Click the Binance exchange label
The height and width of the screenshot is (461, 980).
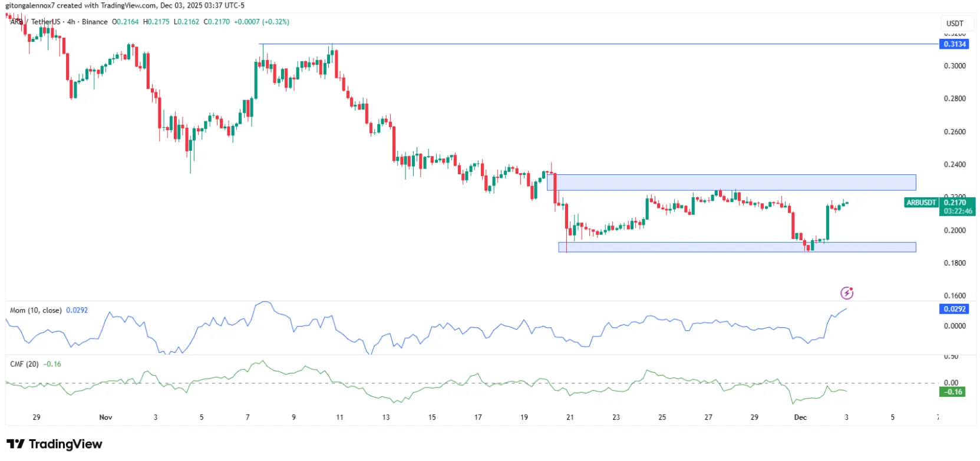tap(94, 22)
